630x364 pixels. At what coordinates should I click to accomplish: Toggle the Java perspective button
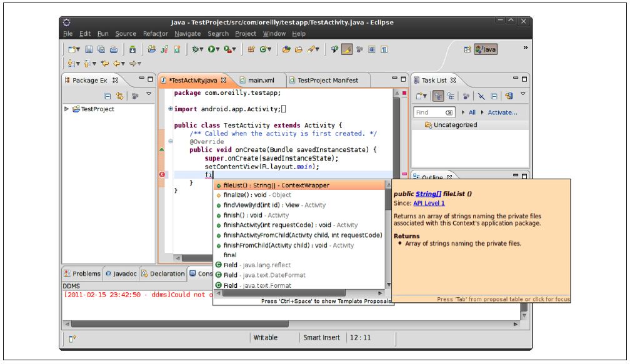pos(486,49)
